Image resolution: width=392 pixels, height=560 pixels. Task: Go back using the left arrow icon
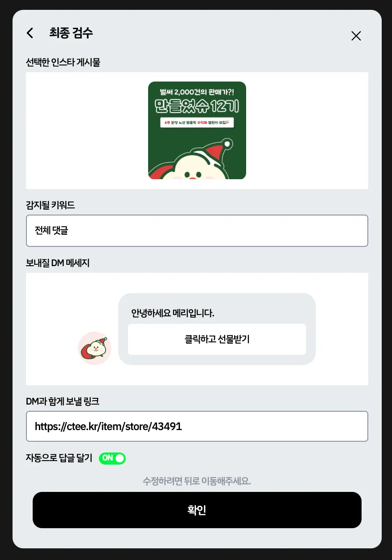tap(30, 33)
